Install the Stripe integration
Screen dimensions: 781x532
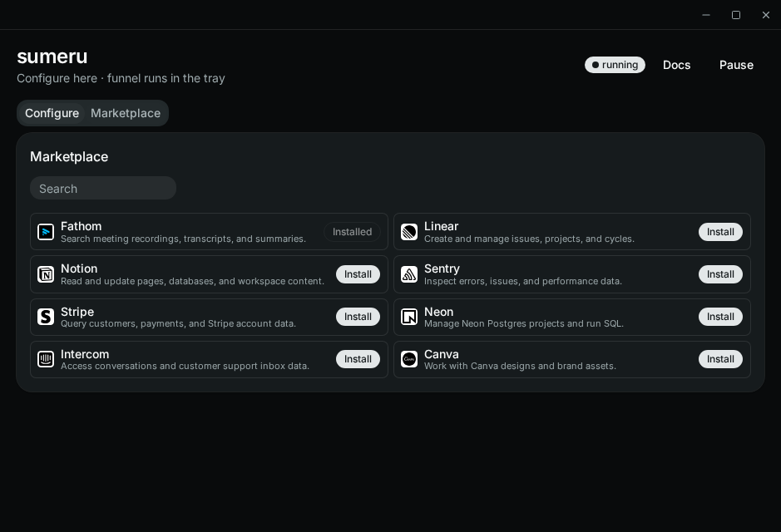coord(358,317)
